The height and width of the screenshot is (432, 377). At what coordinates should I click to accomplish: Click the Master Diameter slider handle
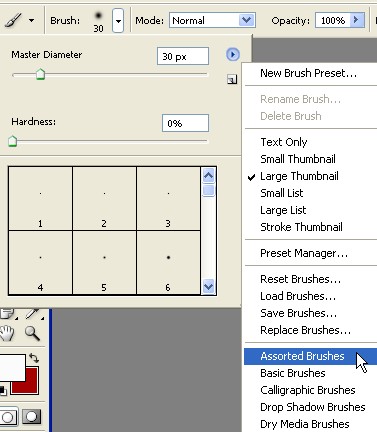pos(40,74)
